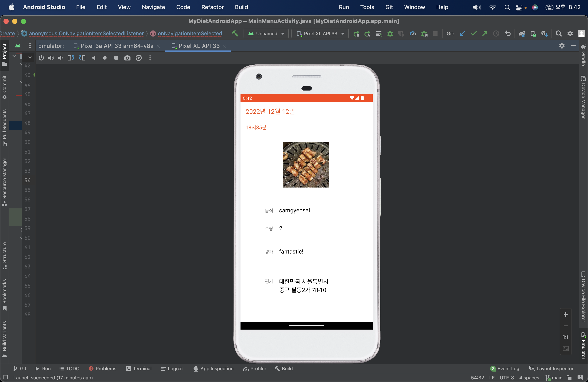Power off the emulator device
This screenshot has height=382, width=588.
click(x=41, y=58)
